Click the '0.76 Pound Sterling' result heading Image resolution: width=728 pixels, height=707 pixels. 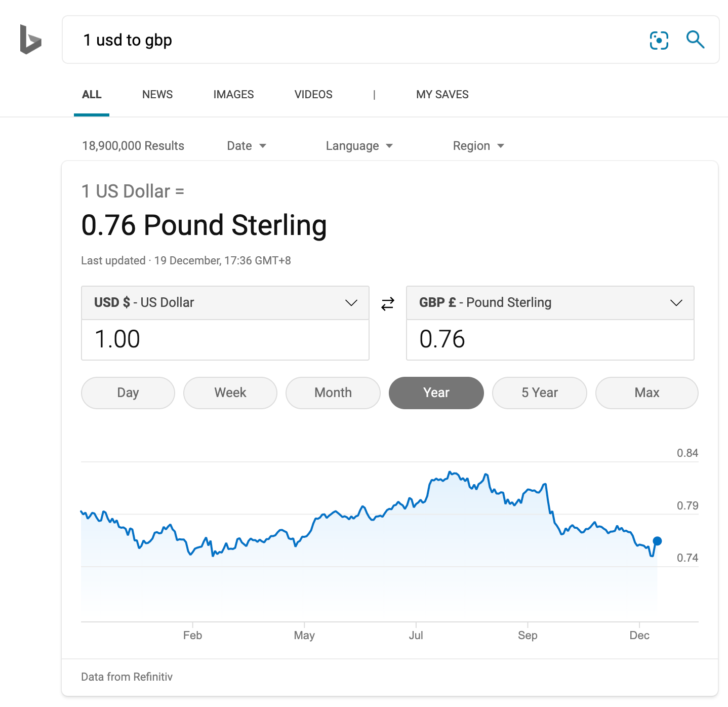click(204, 225)
